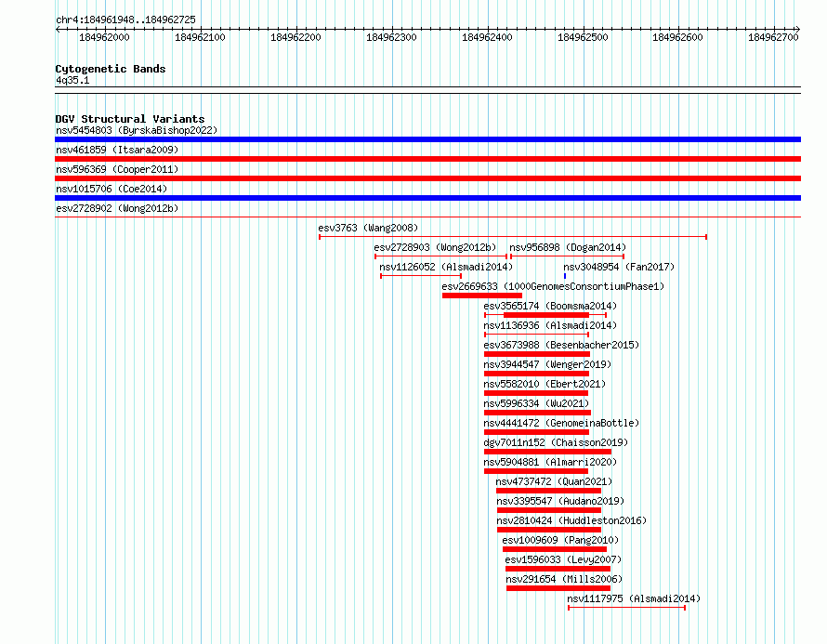Image resolution: width=827 pixels, height=644 pixels.
Task: Open esv1596033 (Levy2007) label
Action: pos(563,559)
